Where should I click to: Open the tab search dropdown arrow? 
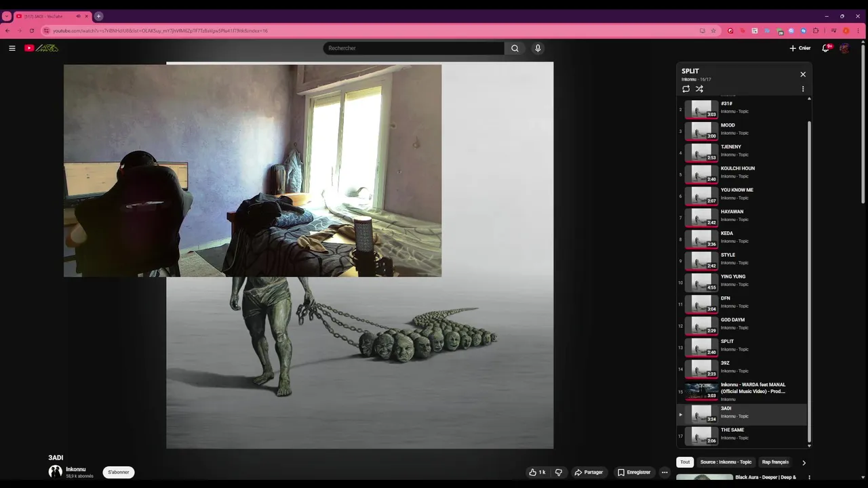(x=7, y=16)
